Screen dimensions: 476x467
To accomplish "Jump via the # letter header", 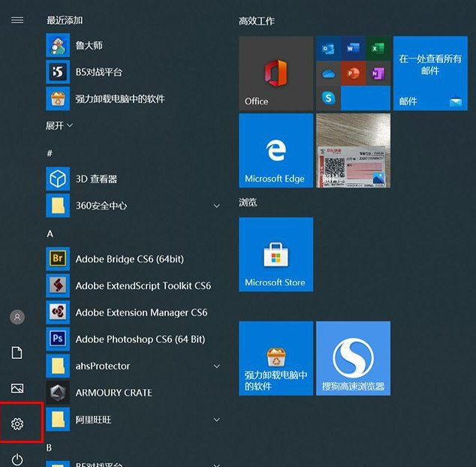I will point(50,153).
